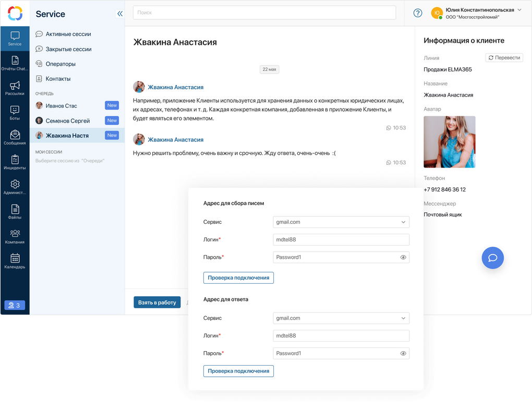This screenshot has width=532, height=408.
Task: Open the Компания people icon
Action: coord(15,234)
